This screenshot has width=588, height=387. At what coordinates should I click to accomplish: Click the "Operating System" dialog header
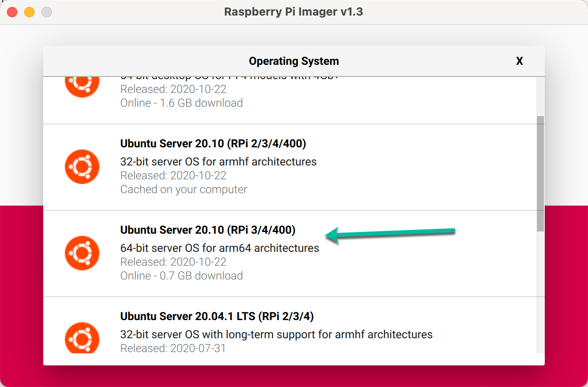(294, 61)
